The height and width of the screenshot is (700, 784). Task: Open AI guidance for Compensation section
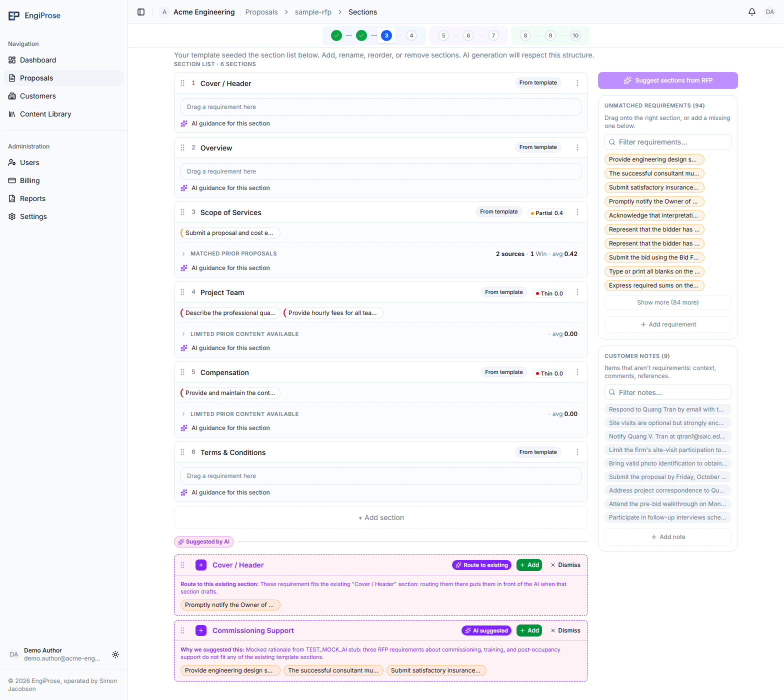pyautogui.click(x=225, y=428)
